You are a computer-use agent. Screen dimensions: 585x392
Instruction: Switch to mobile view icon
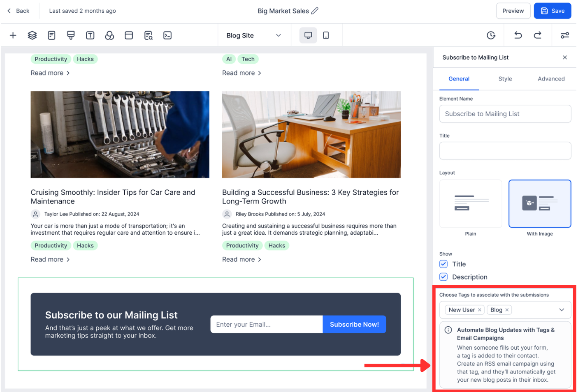[x=326, y=35]
